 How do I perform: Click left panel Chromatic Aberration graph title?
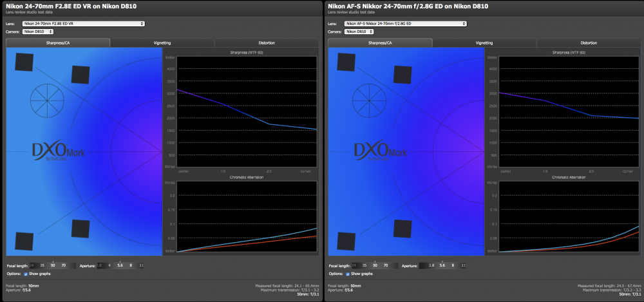(247, 178)
